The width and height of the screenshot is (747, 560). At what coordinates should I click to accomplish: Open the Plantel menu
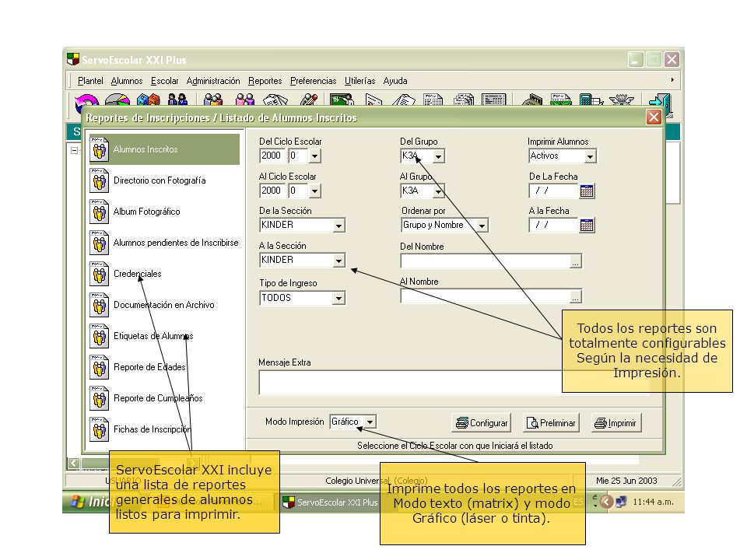click(x=90, y=81)
